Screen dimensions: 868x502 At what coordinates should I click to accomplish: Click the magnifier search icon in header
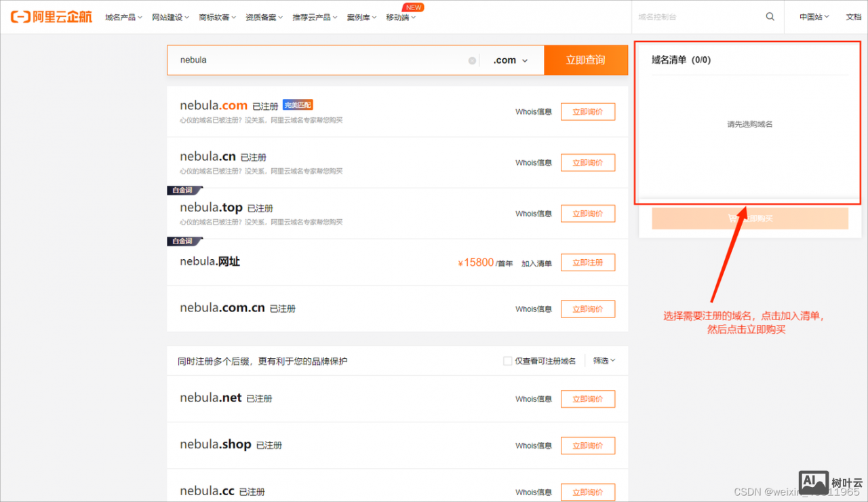[x=770, y=17]
